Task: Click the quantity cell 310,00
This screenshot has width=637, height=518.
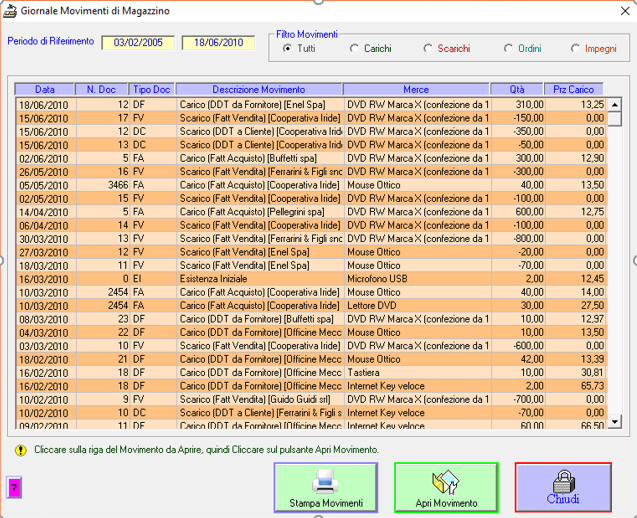Action: tap(518, 105)
